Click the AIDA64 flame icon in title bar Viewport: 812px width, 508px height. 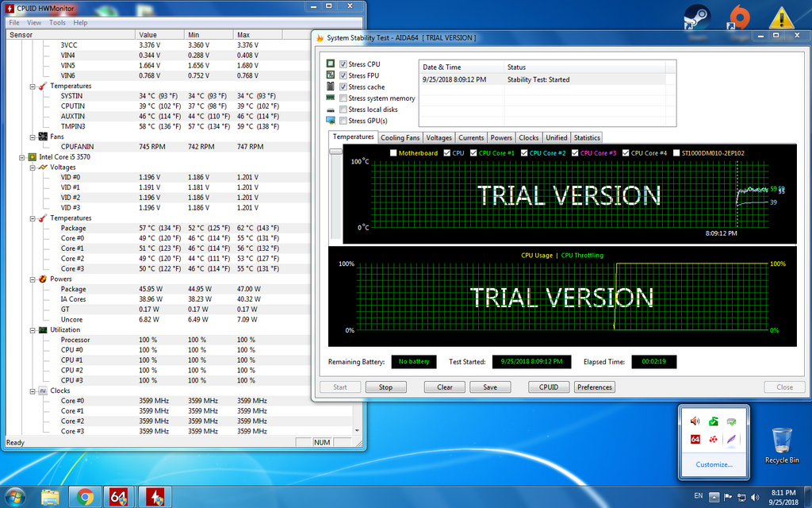pyautogui.click(x=320, y=38)
